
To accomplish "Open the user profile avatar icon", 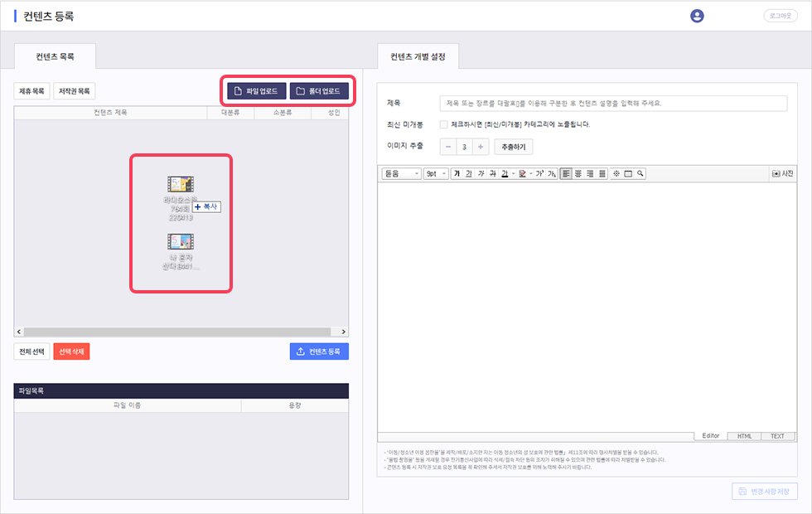I will (697, 16).
